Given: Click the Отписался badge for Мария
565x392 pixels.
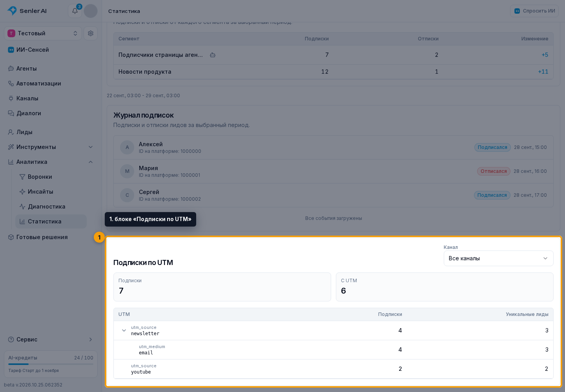Looking at the screenshot, I should [x=494, y=171].
